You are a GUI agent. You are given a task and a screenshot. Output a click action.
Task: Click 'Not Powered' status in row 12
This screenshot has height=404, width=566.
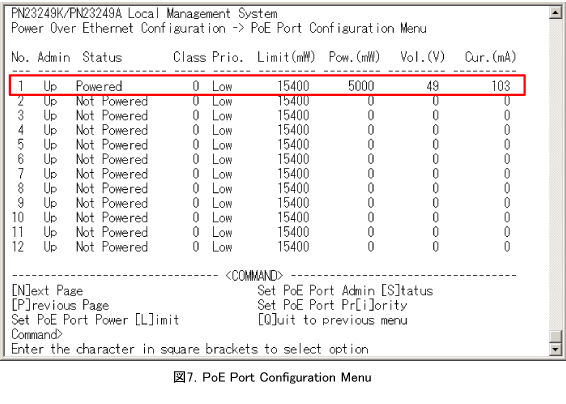tap(112, 247)
